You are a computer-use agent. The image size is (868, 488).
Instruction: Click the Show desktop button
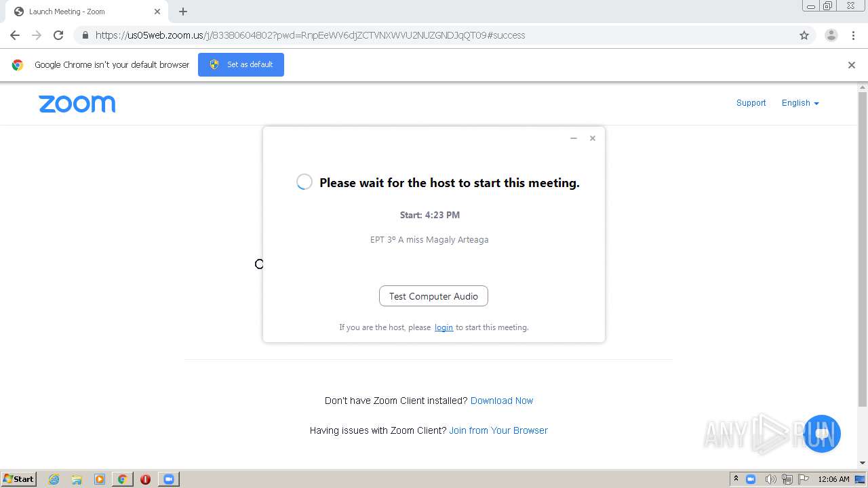[861, 479]
